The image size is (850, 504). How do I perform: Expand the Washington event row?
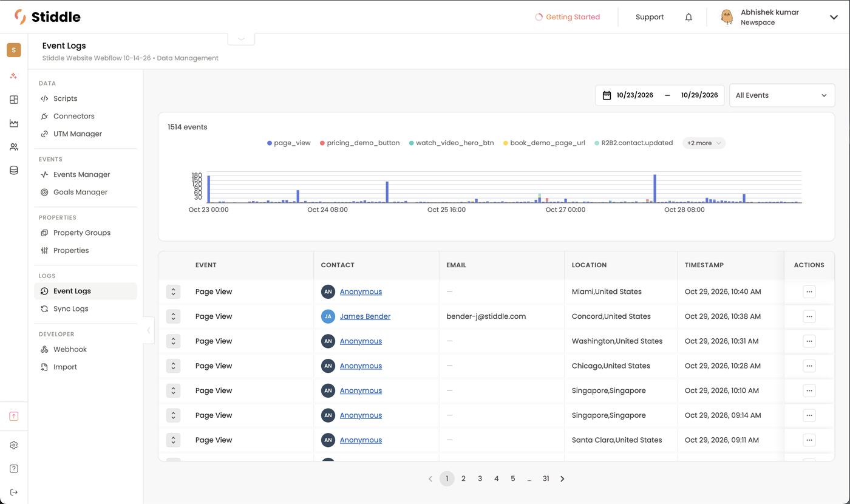[173, 341]
